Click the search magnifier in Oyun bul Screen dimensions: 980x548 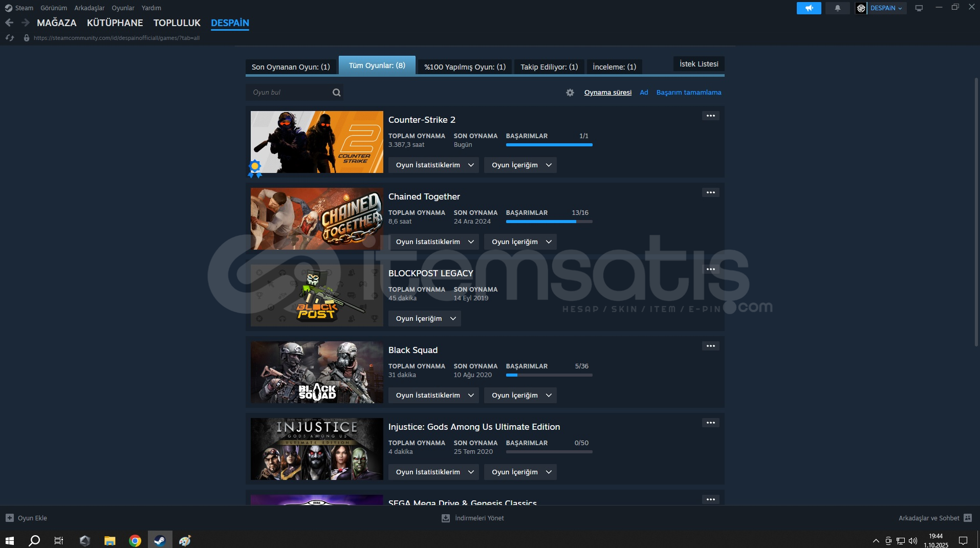pyautogui.click(x=336, y=93)
